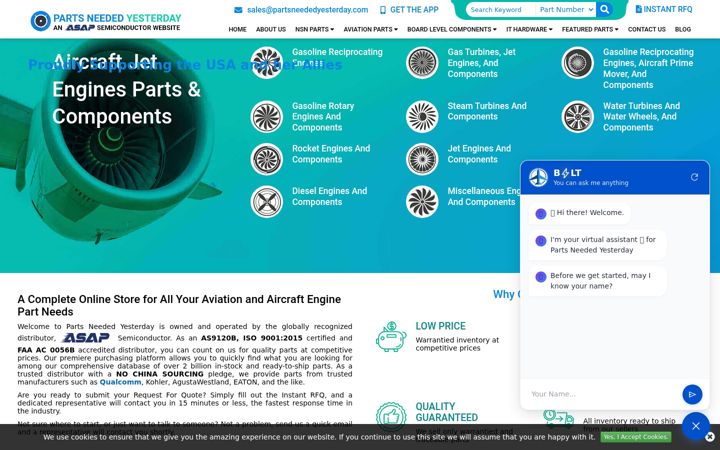The height and width of the screenshot is (450, 720).
Task: Click the phone icon next to Get The App
Action: click(382, 10)
